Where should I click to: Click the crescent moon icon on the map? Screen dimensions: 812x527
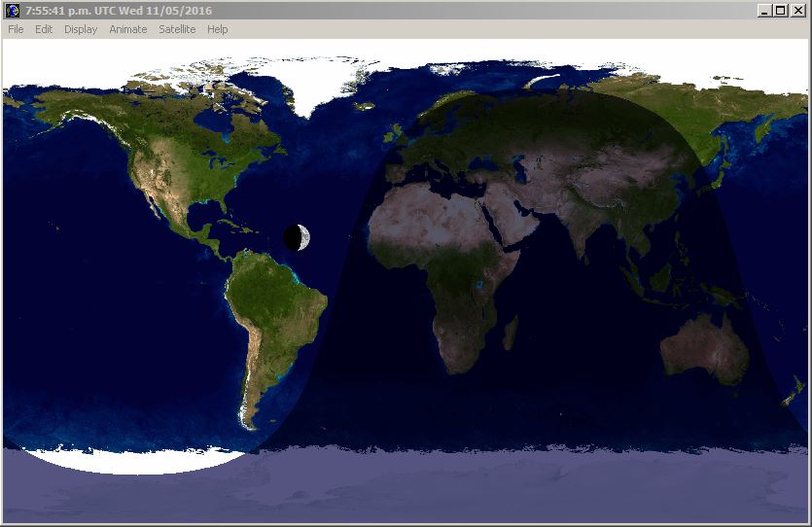[x=298, y=237]
